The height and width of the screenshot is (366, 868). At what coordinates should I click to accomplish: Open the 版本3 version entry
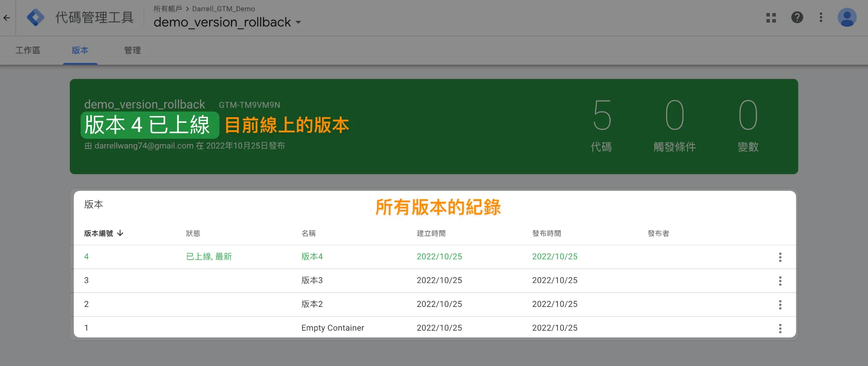[312, 280]
